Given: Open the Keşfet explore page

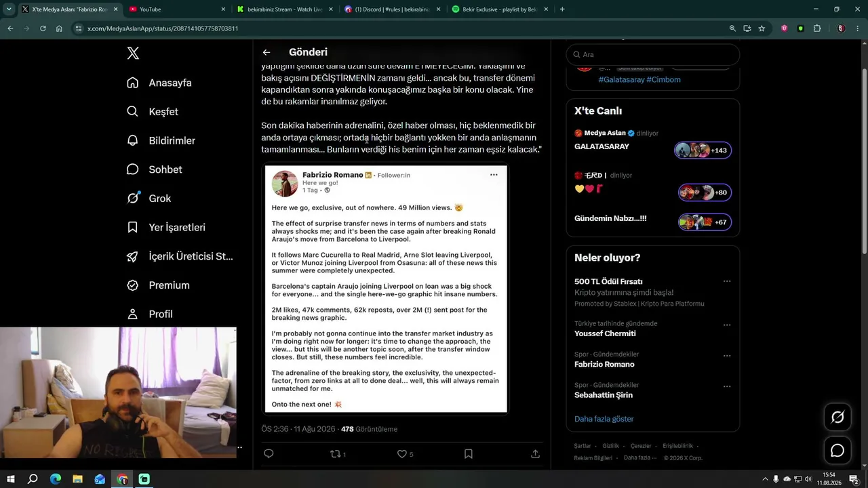Looking at the screenshot, I should (153, 112).
